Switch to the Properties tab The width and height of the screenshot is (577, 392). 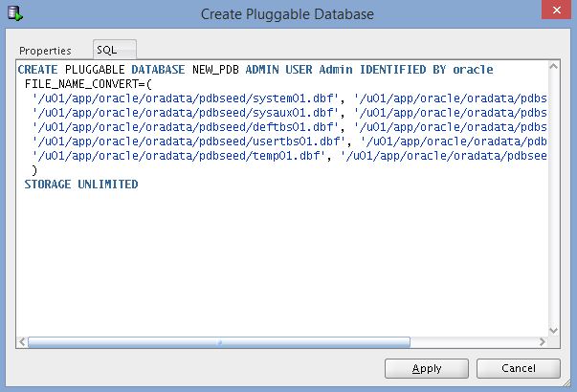(x=45, y=51)
